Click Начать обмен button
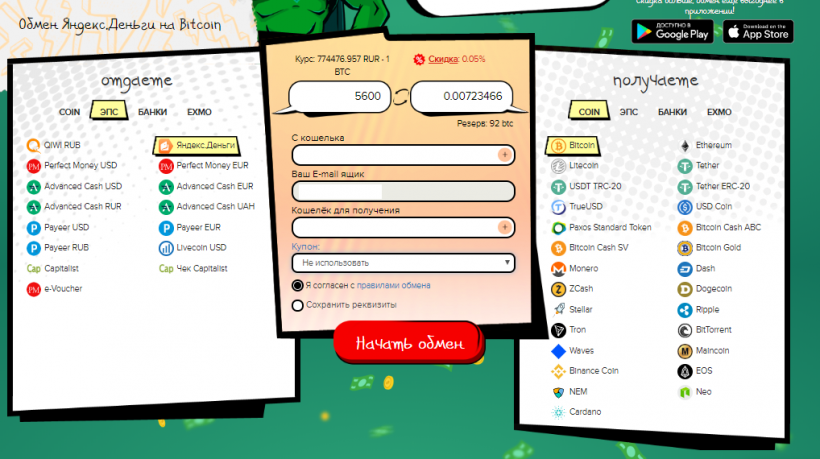820x459 pixels. [x=409, y=342]
